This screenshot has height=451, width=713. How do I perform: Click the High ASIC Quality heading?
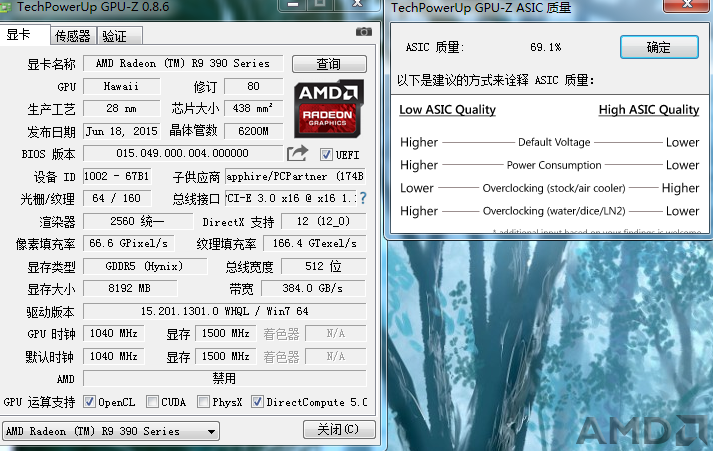[649, 110]
